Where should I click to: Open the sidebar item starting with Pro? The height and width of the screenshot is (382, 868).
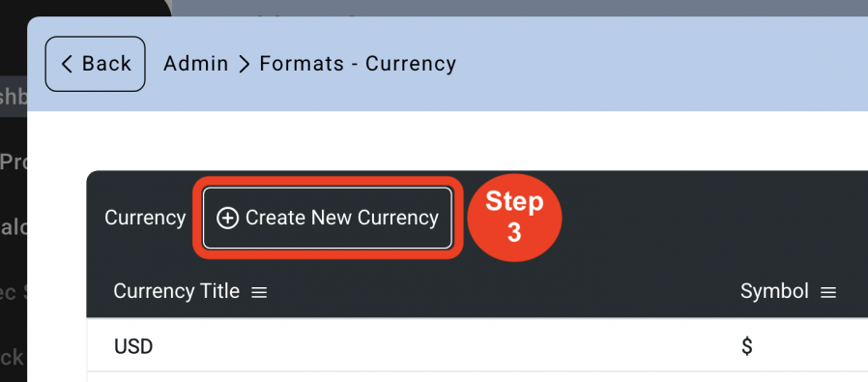[14, 162]
